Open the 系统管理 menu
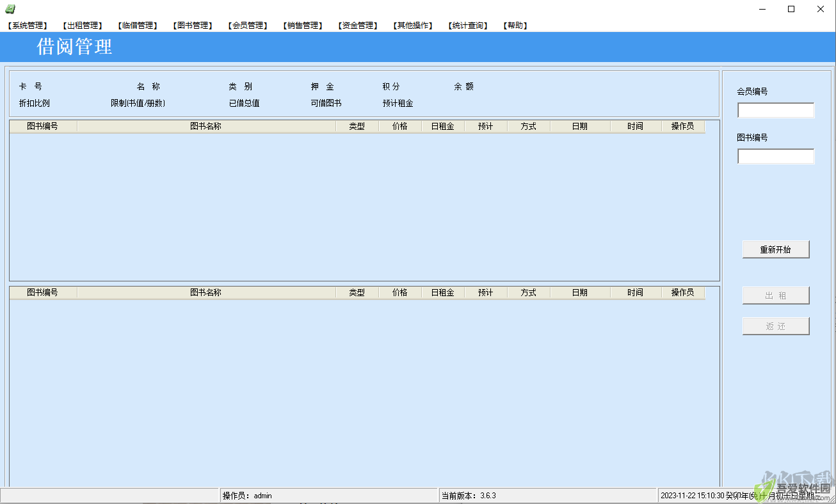This screenshot has width=836, height=504. [x=26, y=26]
